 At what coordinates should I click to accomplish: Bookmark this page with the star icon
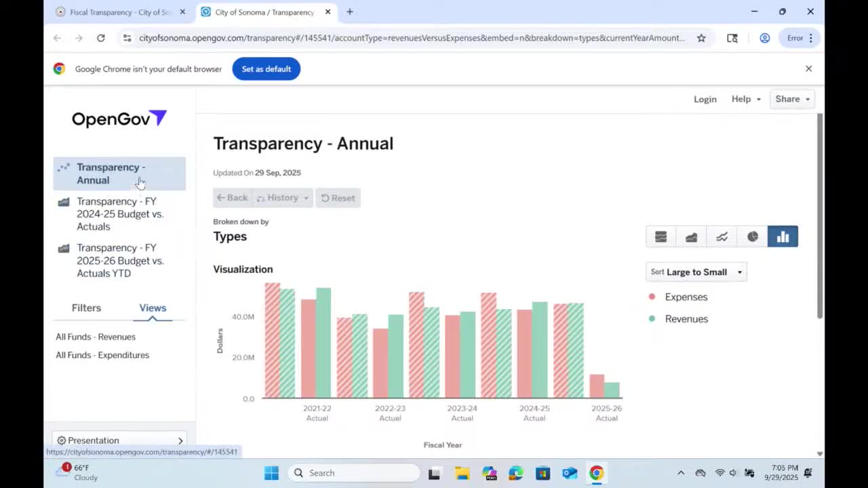[701, 38]
